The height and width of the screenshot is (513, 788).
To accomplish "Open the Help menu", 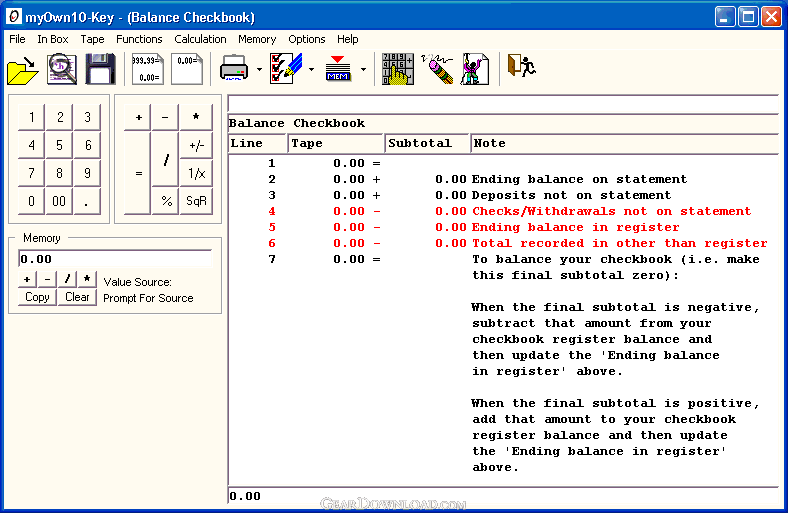I will (x=347, y=39).
